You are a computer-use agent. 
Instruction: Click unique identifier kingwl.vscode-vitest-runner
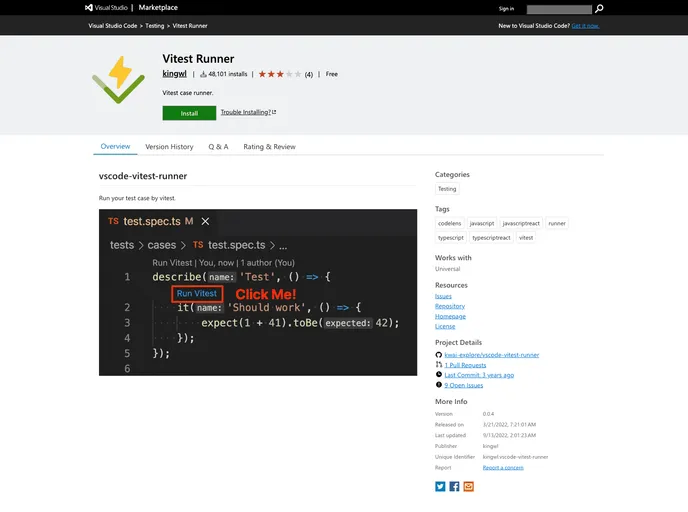coord(515,457)
